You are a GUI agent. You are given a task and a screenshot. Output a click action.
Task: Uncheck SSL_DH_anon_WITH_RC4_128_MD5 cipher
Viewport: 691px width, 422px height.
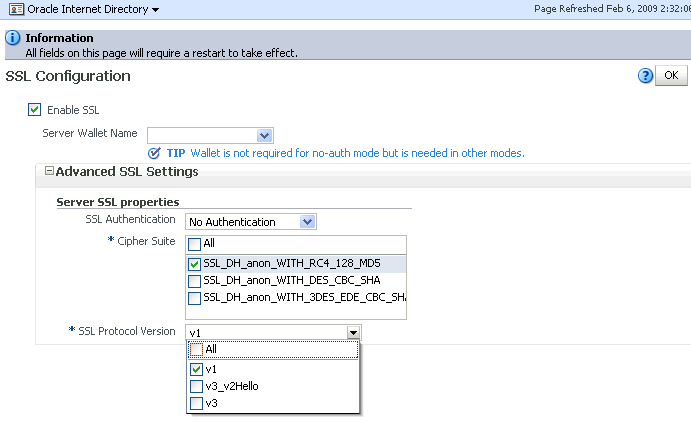[194, 264]
